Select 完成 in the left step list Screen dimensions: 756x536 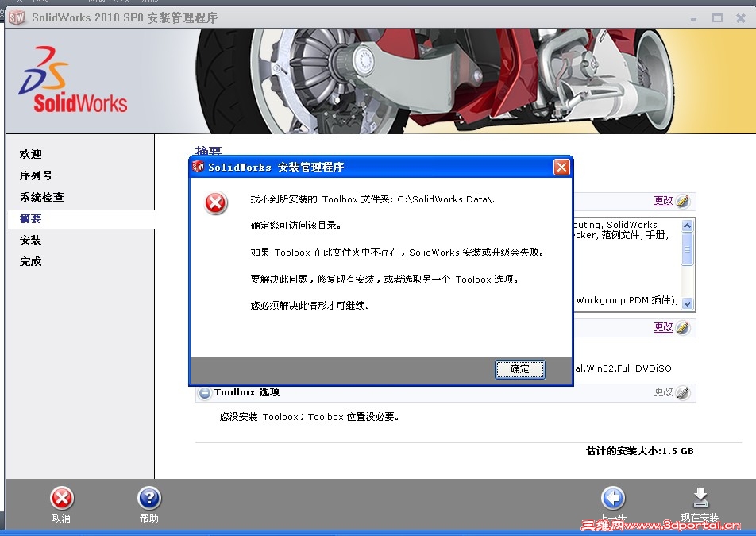coord(31,262)
